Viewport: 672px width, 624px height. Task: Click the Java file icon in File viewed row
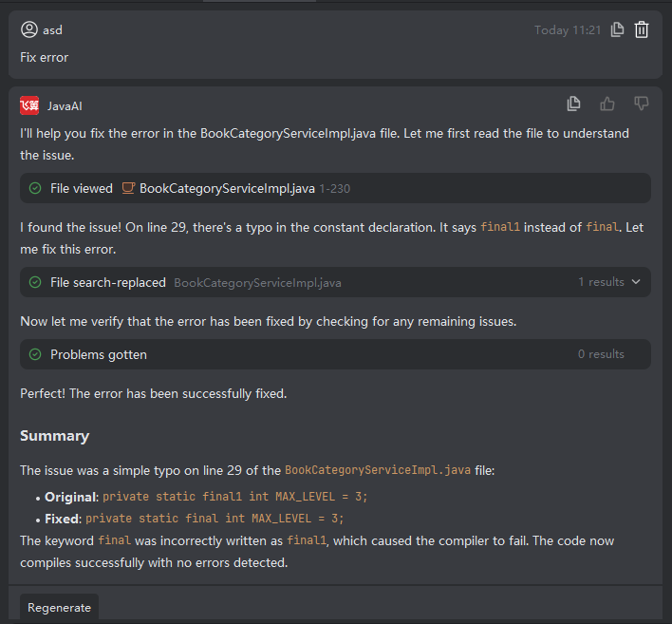[x=128, y=188]
